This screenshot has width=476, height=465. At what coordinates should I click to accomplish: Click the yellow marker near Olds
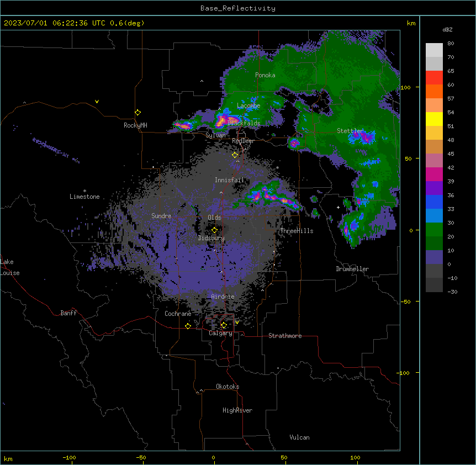tap(214, 230)
